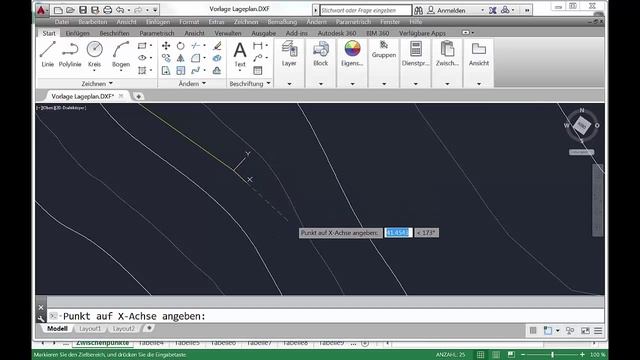The height and width of the screenshot is (360, 640).
Task: Select the Vorlage Lageplan.DXF file tab
Action: 82,96
